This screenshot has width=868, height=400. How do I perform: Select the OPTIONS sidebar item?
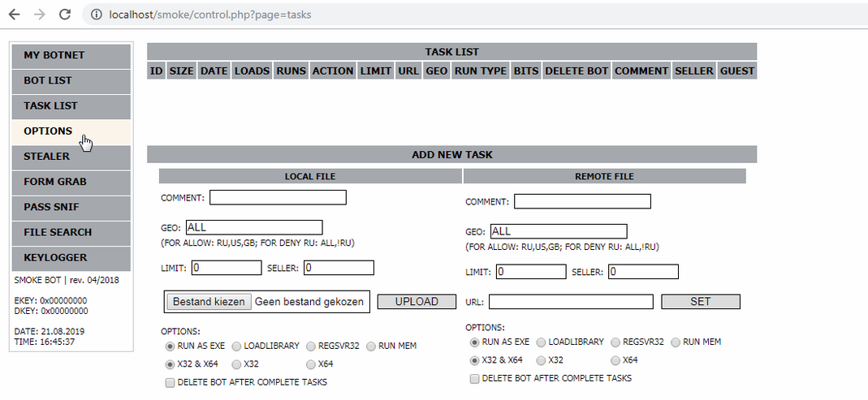(x=71, y=131)
